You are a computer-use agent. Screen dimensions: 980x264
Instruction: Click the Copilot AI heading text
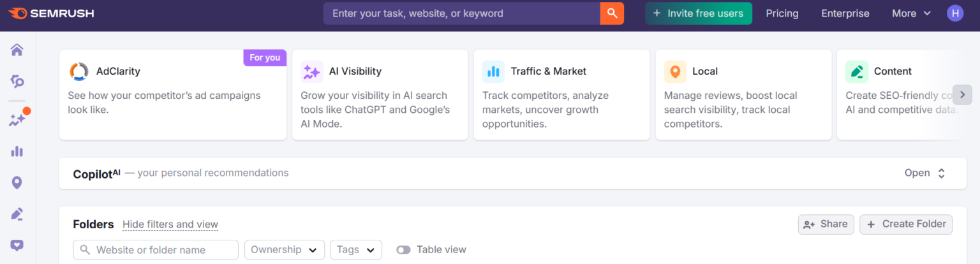point(97,173)
